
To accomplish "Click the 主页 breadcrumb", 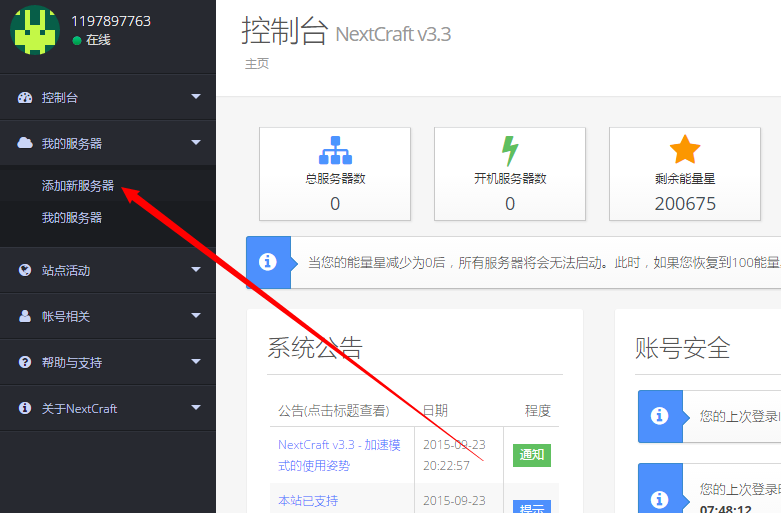I will (x=257, y=63).
